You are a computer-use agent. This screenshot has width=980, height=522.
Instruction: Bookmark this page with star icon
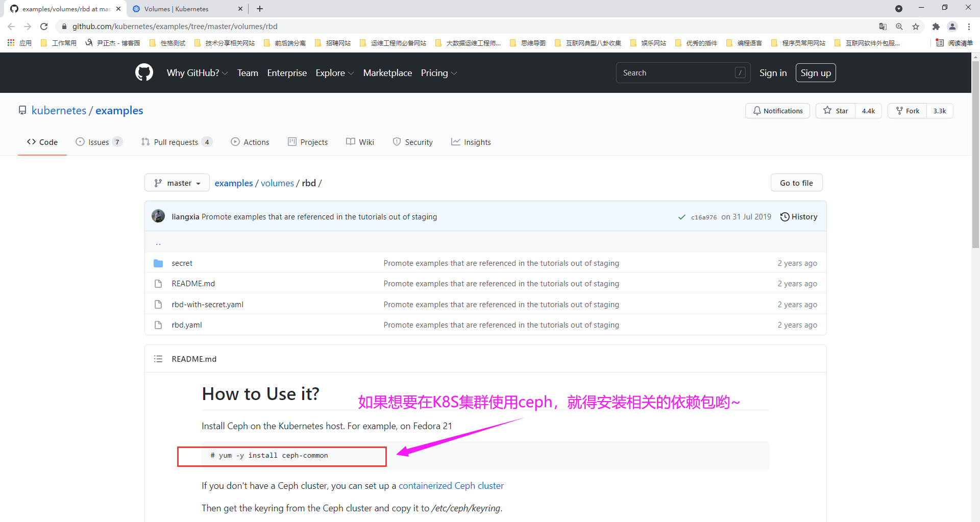916,27
